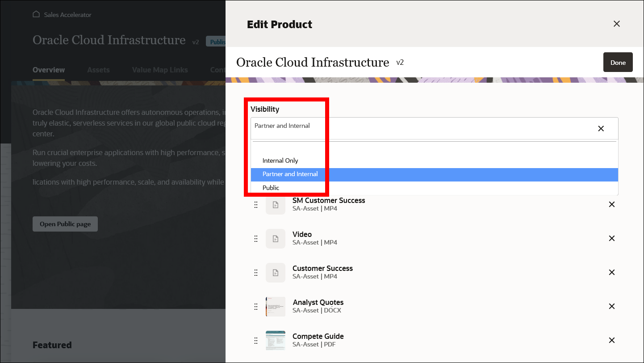Click the MP4 file icon for Video asset
The height and width of the screenshot is (363, 644).
[x=275, y=239]
